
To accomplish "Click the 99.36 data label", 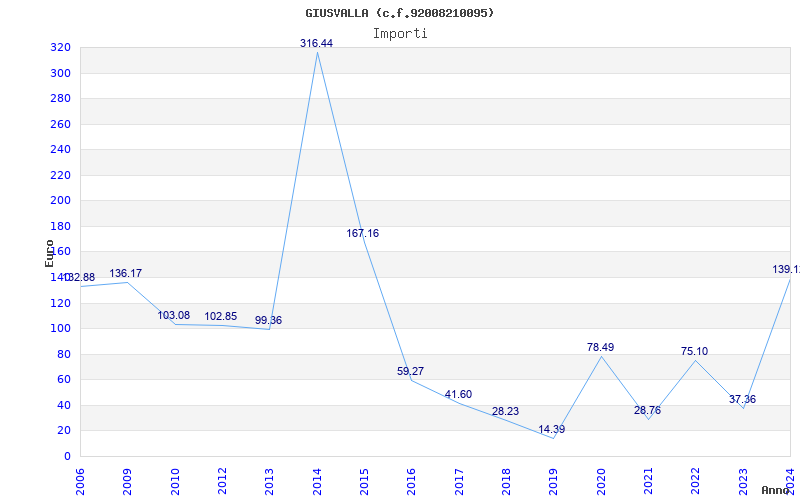I will [268, 320].
